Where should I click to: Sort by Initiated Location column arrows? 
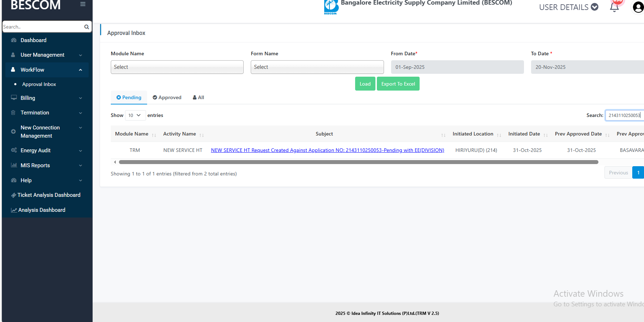[x=499, y=135]
